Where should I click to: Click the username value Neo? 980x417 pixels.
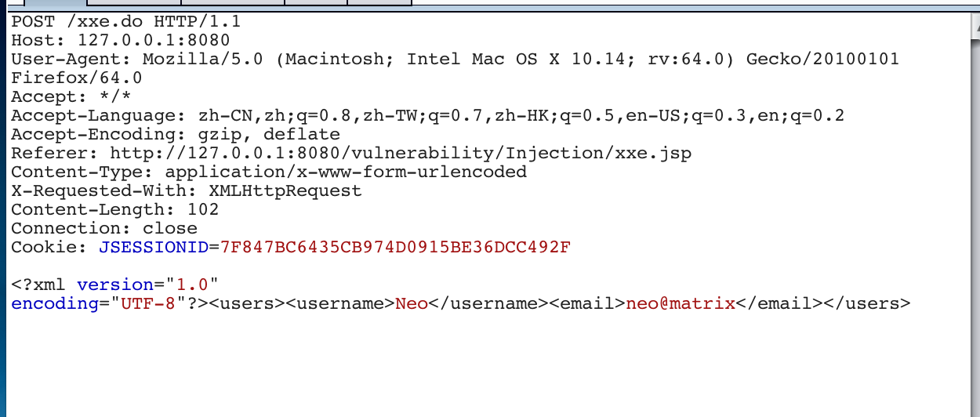412,303
